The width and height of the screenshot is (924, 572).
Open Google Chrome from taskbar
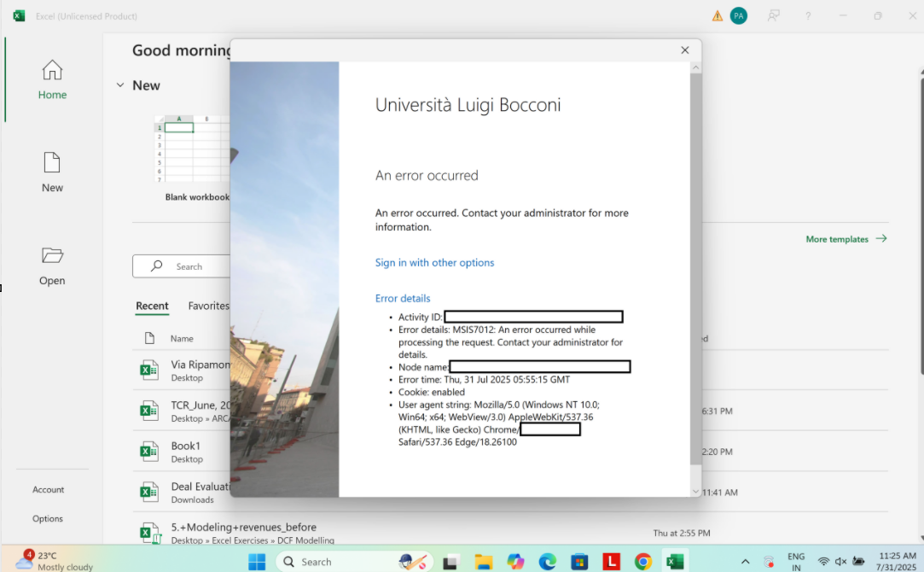point(643,562)
